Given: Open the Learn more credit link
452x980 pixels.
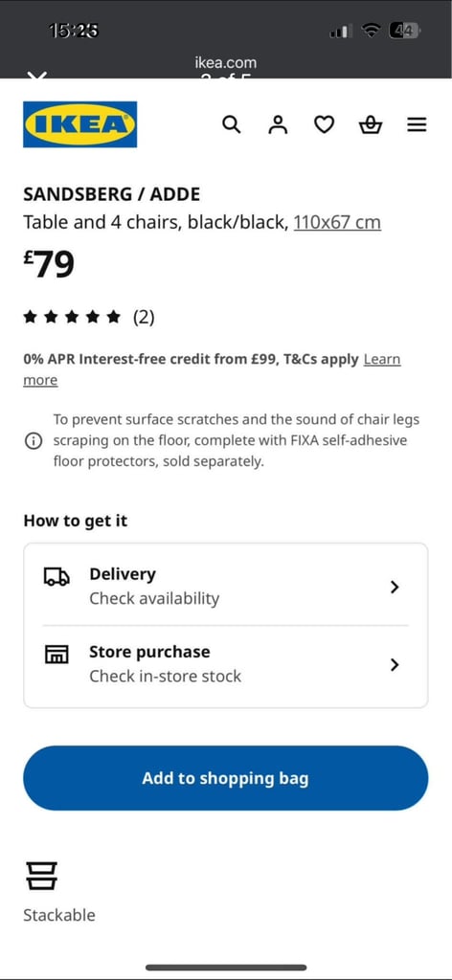Looking at the screenshot, I should pos(212,370).
